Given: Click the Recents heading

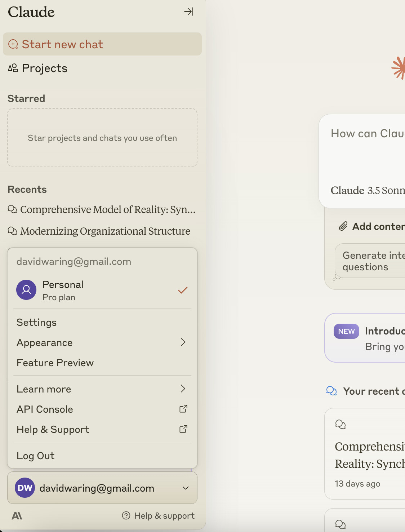Looking at the screenshot, I should tap(27, 189).
